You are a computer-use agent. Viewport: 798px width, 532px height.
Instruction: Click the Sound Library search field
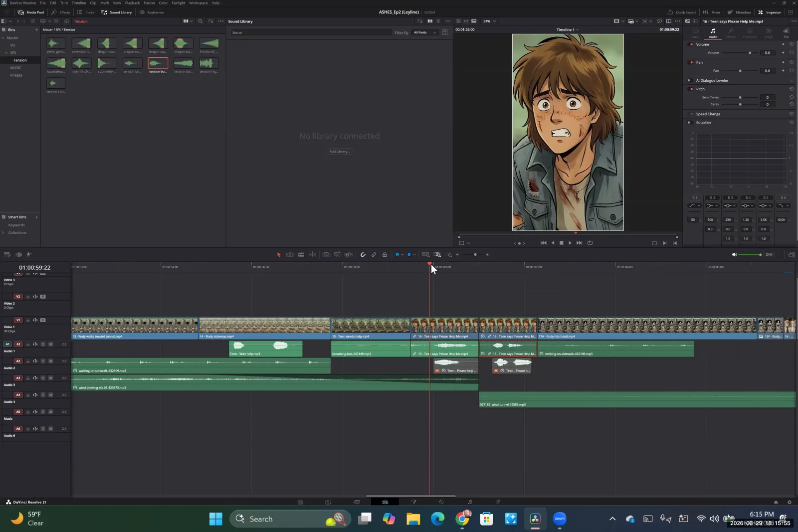click(311, 33)
